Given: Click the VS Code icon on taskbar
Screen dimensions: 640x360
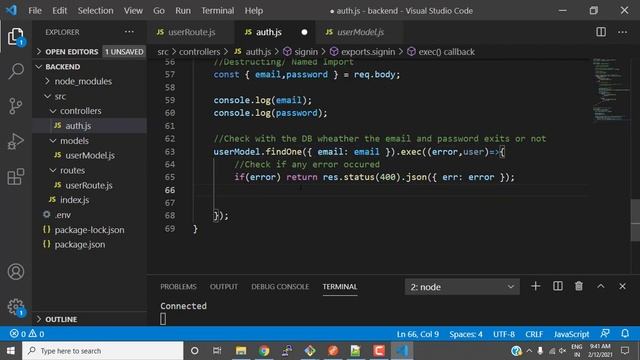Looking at the screenshot, I should pos(402,351).
